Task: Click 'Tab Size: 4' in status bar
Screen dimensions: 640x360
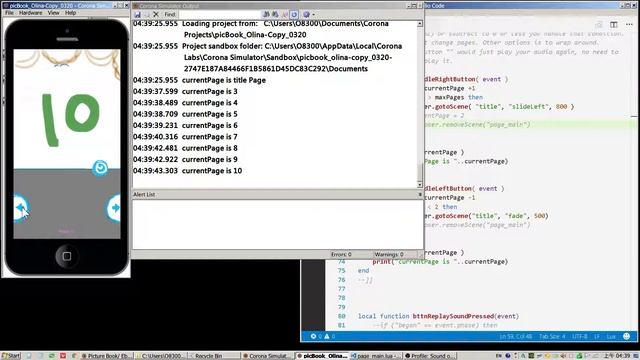Action: (x=552, y=336)
